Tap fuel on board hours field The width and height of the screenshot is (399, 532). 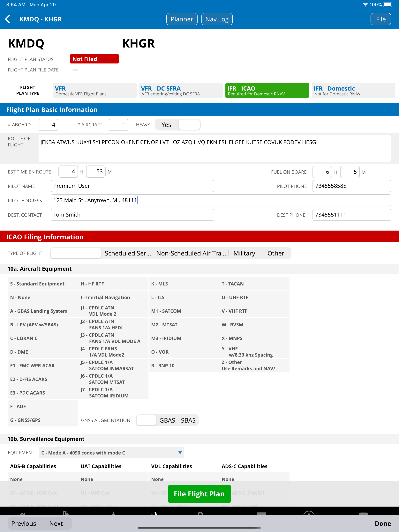click(322, 172)
